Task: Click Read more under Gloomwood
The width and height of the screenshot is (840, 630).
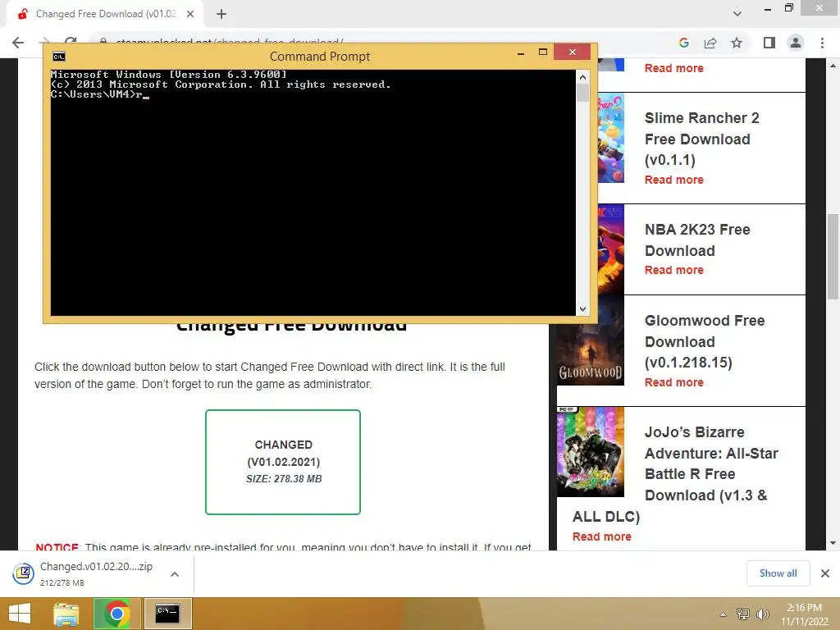Action: (x=674, y=382)
